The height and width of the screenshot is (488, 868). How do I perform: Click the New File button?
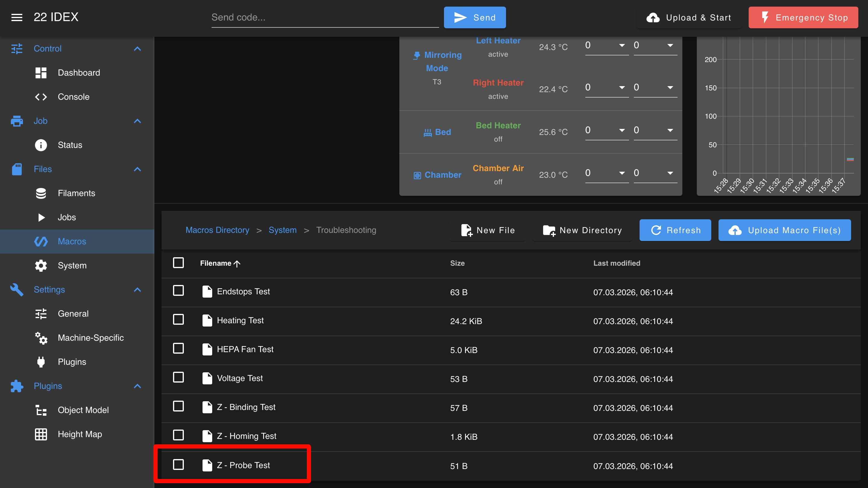(488, 230)
